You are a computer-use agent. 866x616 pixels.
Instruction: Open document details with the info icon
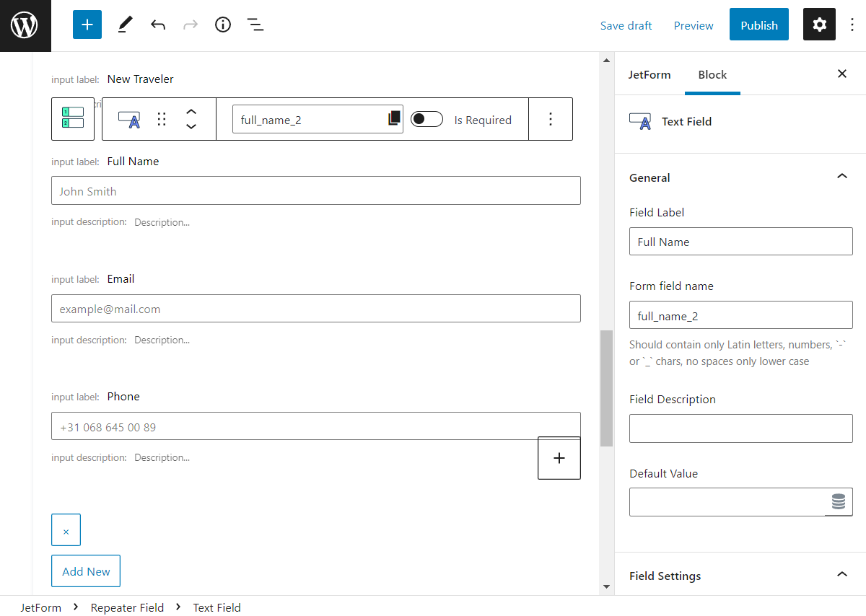[222, 24]
